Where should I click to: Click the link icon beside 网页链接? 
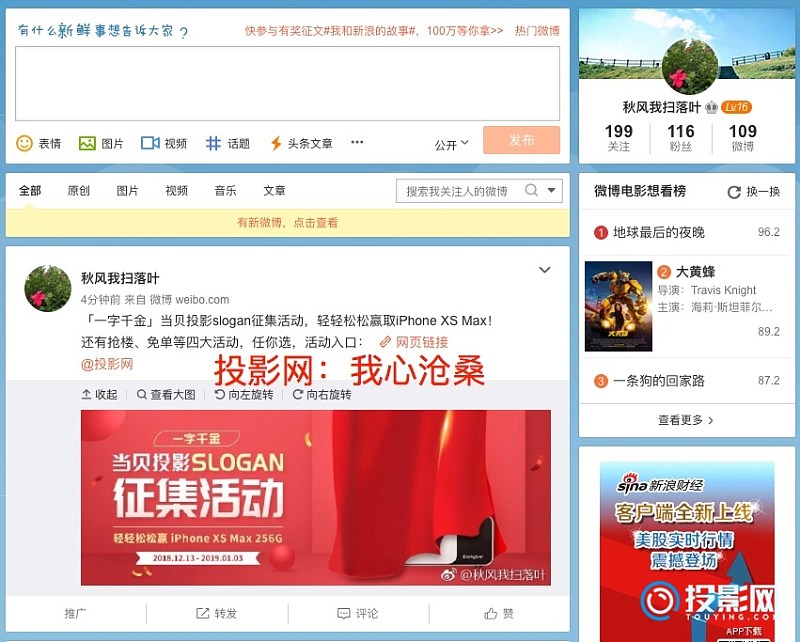pyautogui.click(x=385, y=341)
